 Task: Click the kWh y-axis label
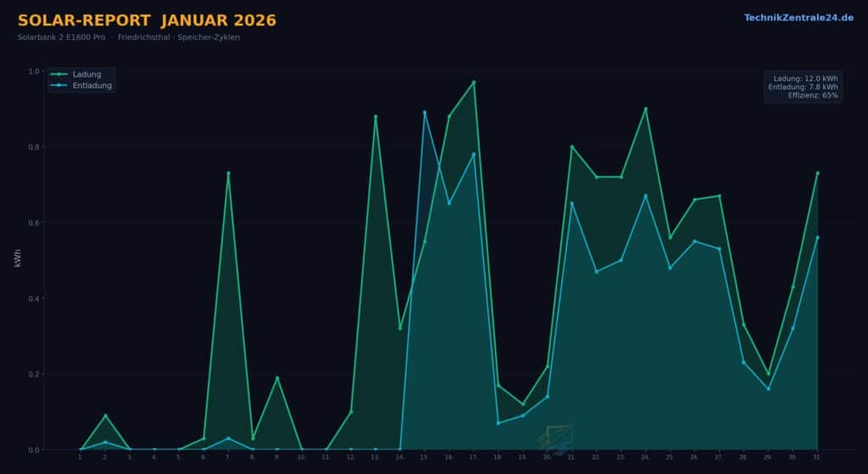(x=18, y=259)
